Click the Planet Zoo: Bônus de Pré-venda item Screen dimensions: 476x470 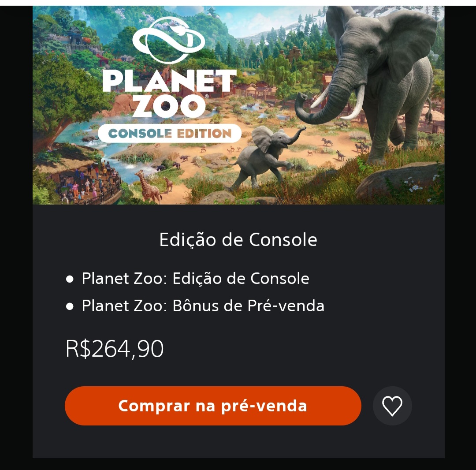tap(203, 306)
